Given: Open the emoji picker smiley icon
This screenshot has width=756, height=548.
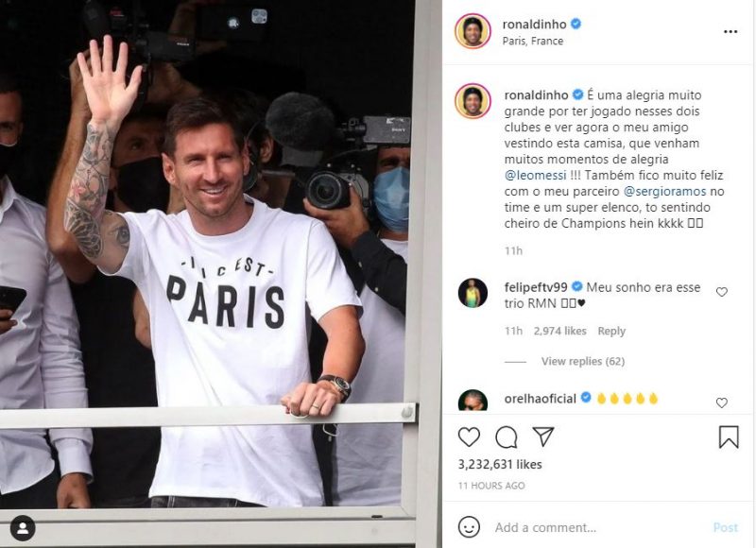Looking at the screenshot, I should [469, 527].
